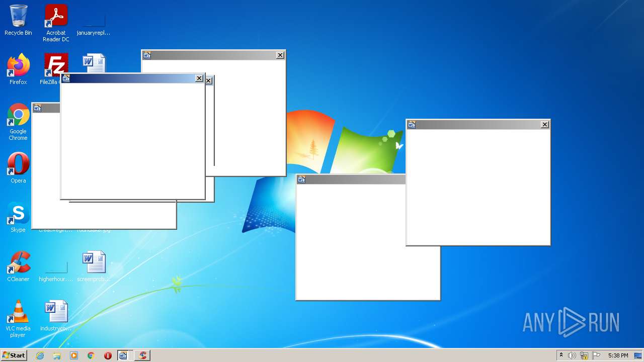Click the far-right window's gray title bar

pos(478,125)
